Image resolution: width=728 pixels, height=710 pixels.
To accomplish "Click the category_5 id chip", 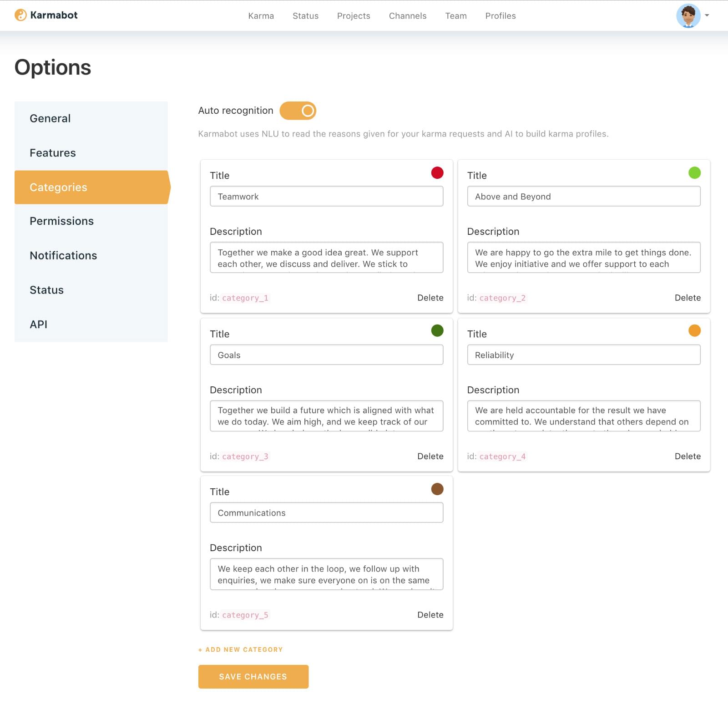I will [x=245, y=615].
